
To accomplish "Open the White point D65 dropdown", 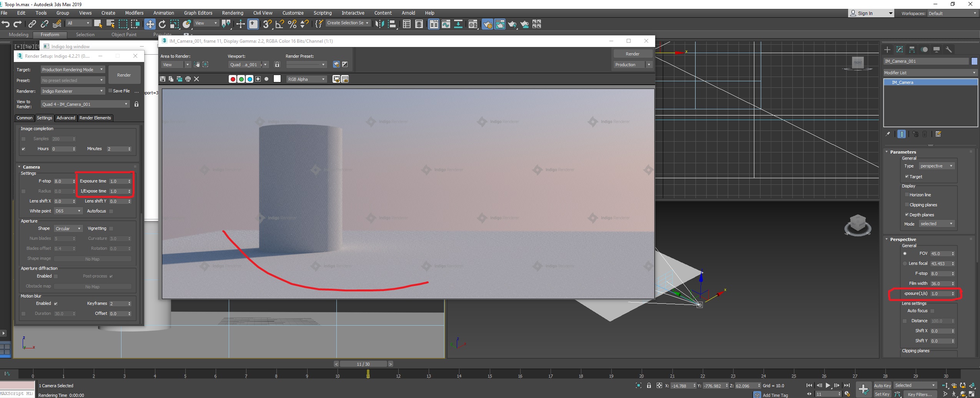I will pyautogui.click(x=68, y=211).
